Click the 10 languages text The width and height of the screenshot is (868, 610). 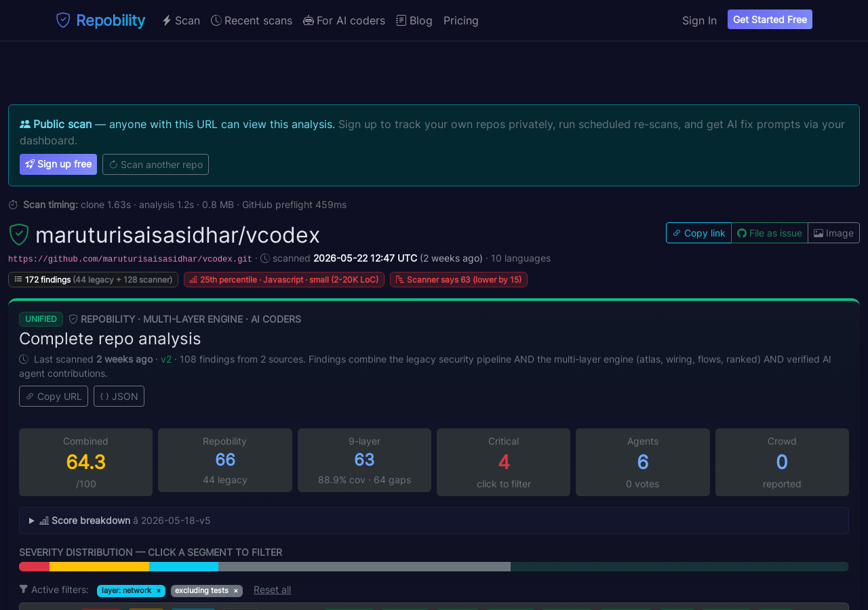coord(521,258)
